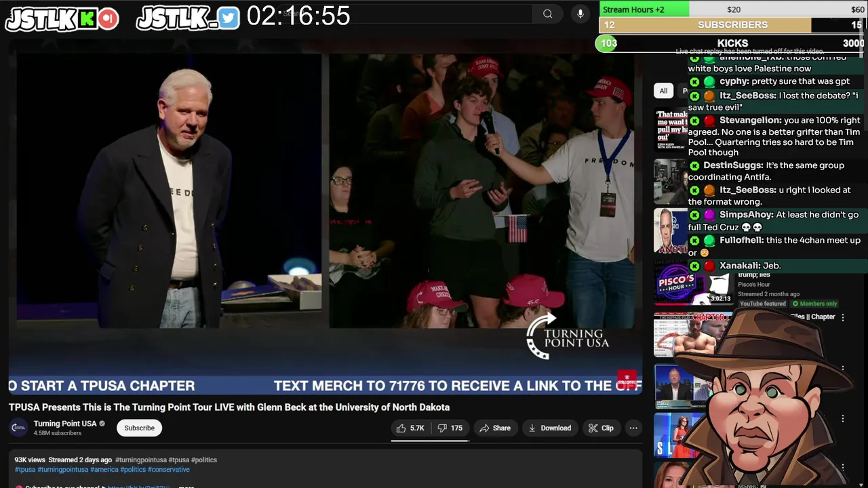Open the 'That makes me want to pull my hair out' thumbnail
The height and width of the screenshot is (488, 868).
pos(671,131)
